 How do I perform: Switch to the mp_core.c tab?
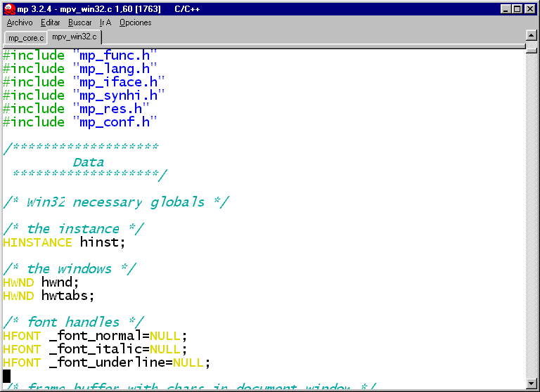[25, 37]
